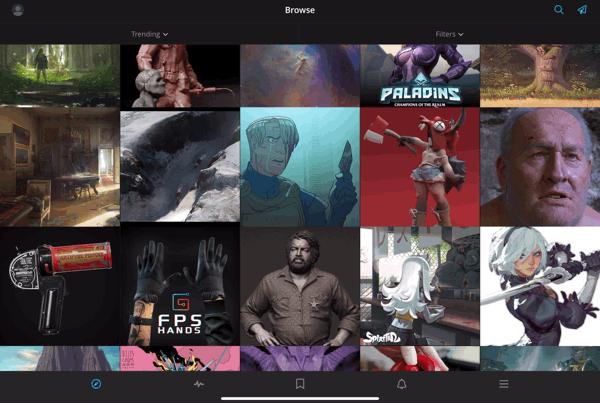
Task: Open the bearded sheriff bust thumbnail
Action: 300,286
